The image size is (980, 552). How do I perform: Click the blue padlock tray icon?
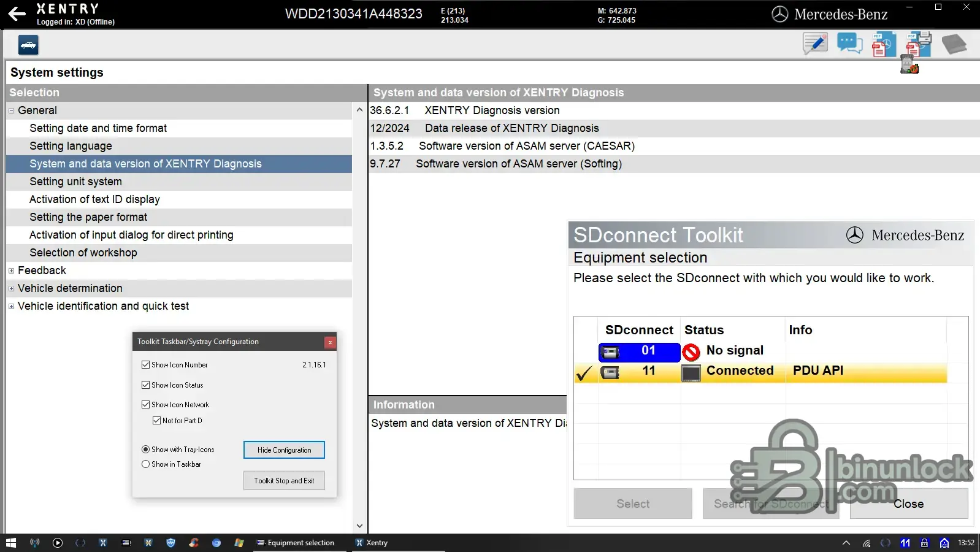925,543
